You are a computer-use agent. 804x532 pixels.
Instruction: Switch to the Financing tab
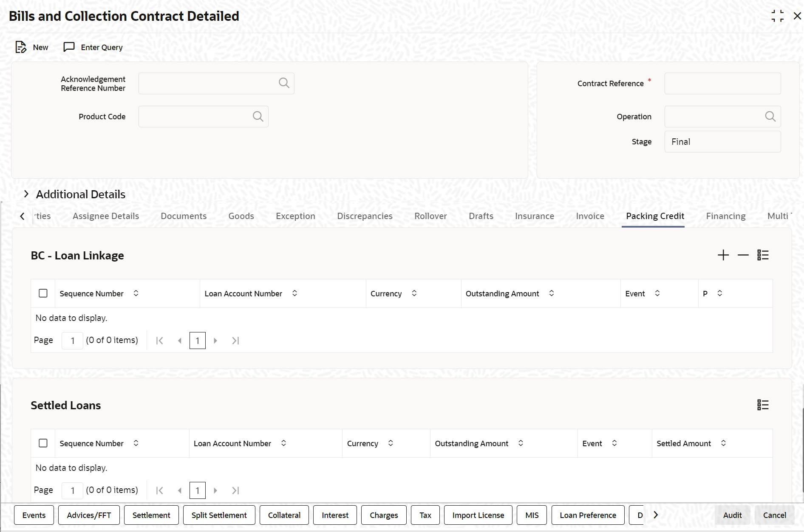[x=725, y=216]
